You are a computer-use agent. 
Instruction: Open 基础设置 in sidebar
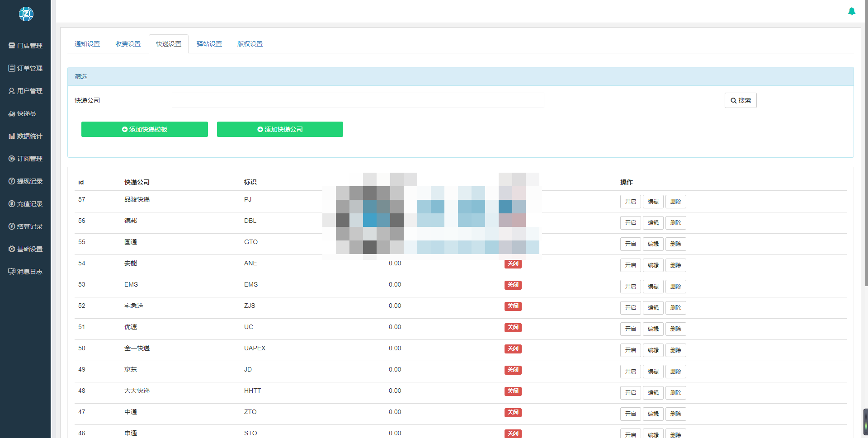25,249
